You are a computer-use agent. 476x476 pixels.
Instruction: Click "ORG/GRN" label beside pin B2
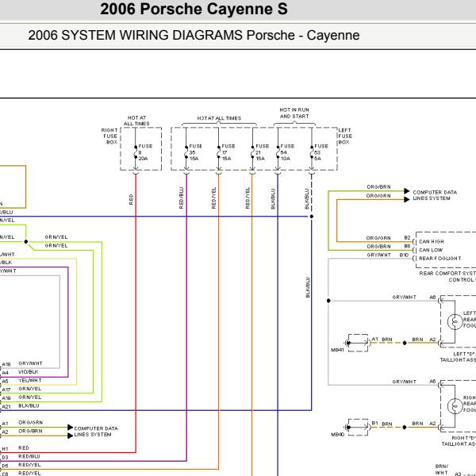tap(378, 238)
